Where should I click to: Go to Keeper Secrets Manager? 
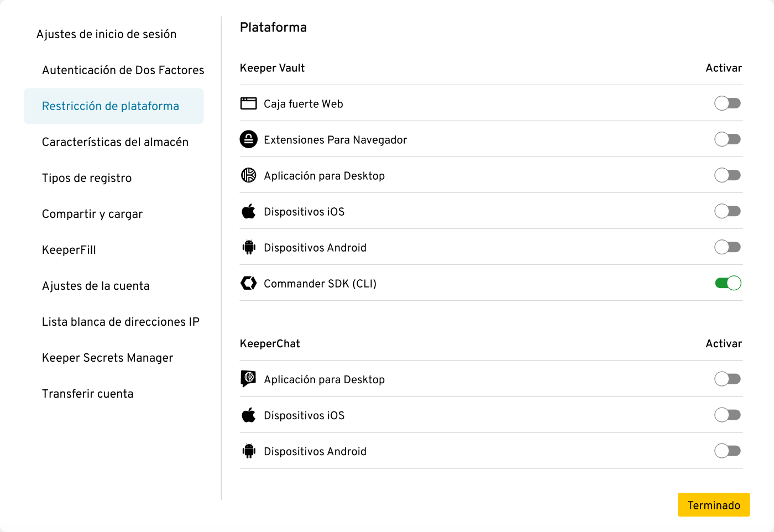[x=108, y=358]
